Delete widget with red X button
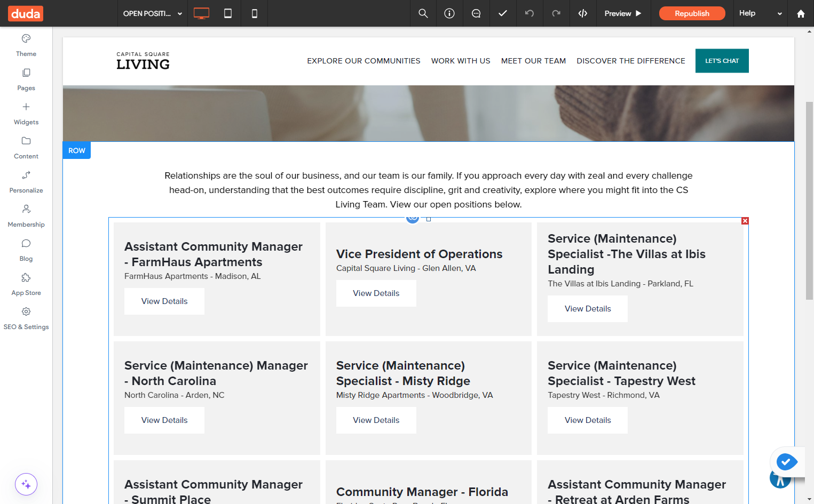Image resolution: width=814 pixels, height=504 pixels. click(745, 221)
